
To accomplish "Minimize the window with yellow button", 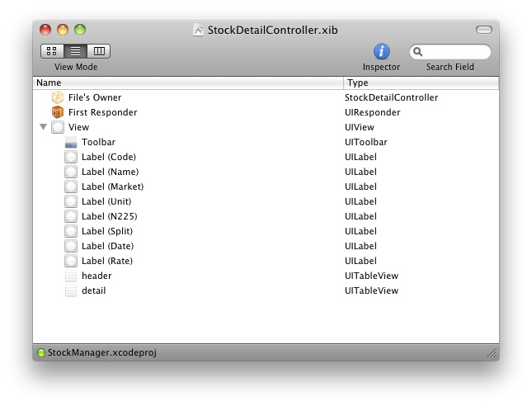I will pyautogui.click(x=63, y=30).
